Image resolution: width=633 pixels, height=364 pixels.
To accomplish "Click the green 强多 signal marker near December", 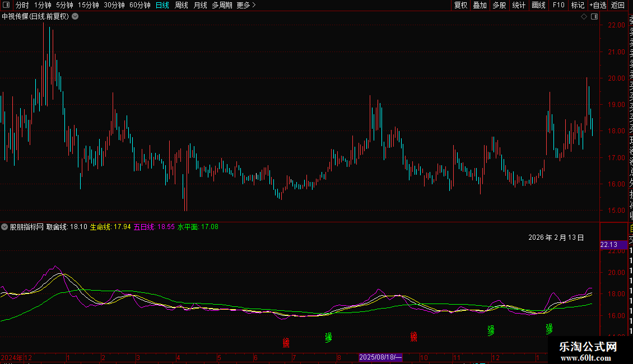I will (x=491, y=330).
